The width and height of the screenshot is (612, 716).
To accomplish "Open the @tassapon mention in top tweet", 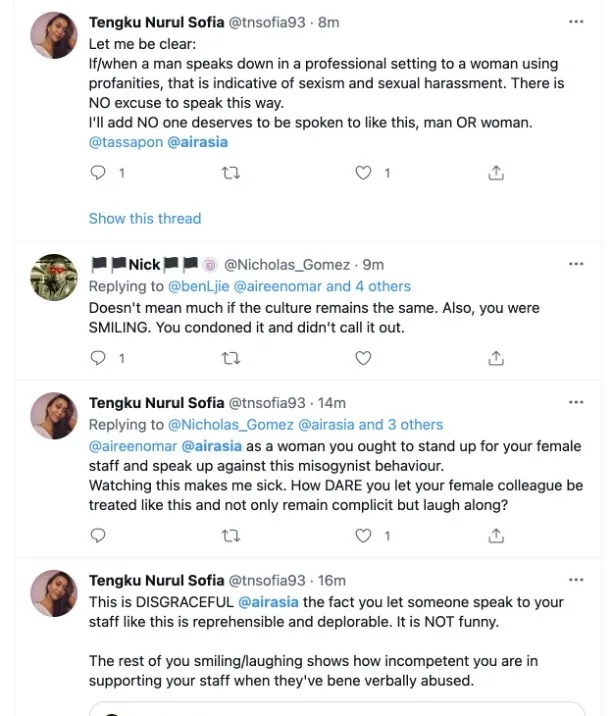I will pos(123,143).
